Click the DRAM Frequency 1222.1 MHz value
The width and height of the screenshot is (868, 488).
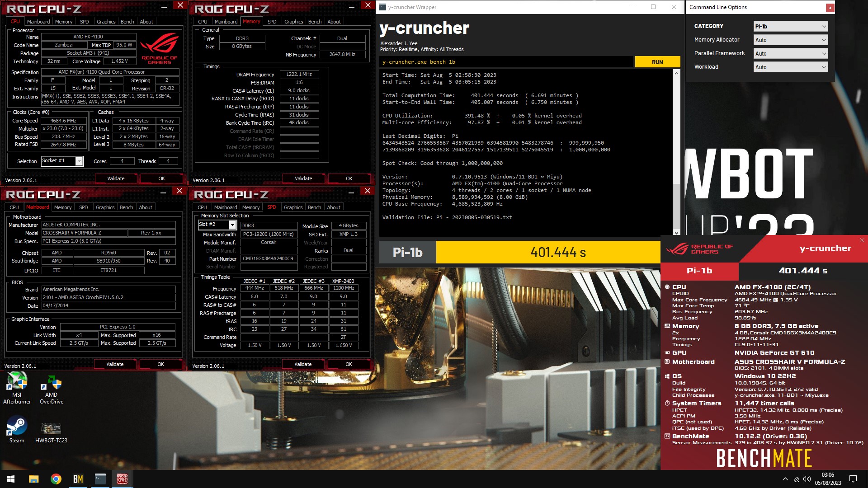coord(299,74)
